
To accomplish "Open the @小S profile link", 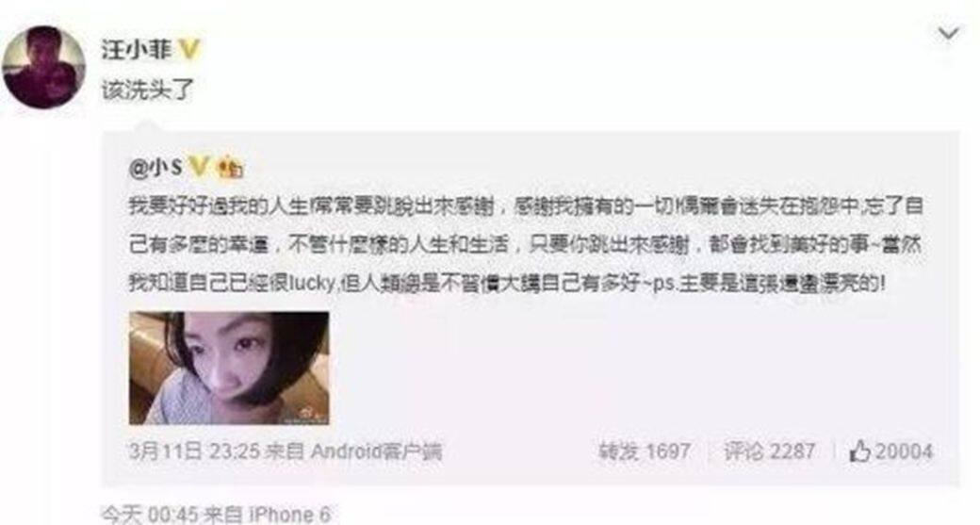I will 155,167.
